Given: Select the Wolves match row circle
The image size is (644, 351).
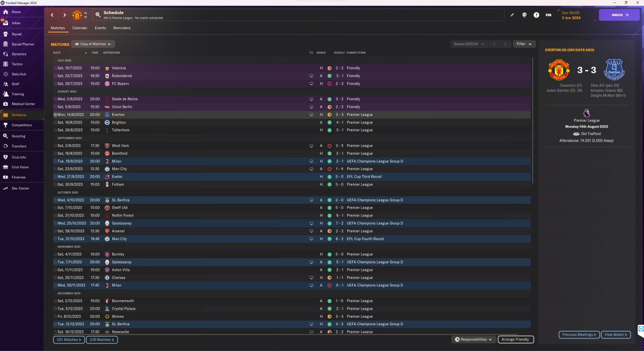Looking at the screenshot, I should click(x=55, y=316).
